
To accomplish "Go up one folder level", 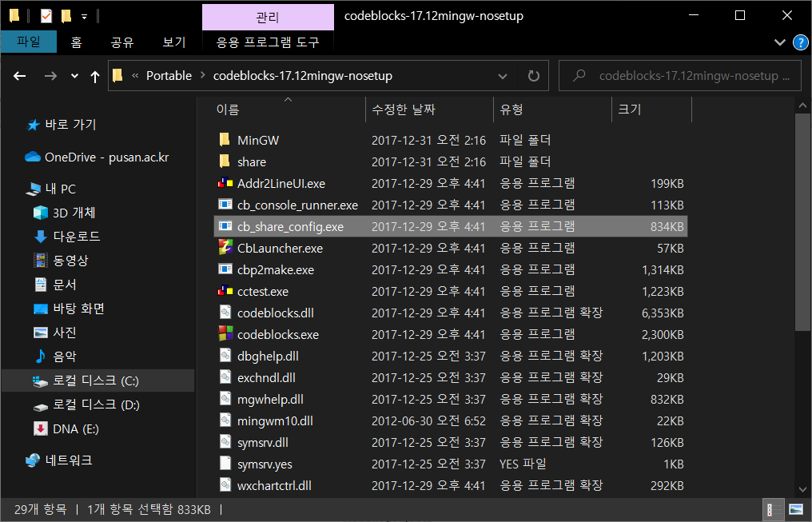I will point(95,77).
